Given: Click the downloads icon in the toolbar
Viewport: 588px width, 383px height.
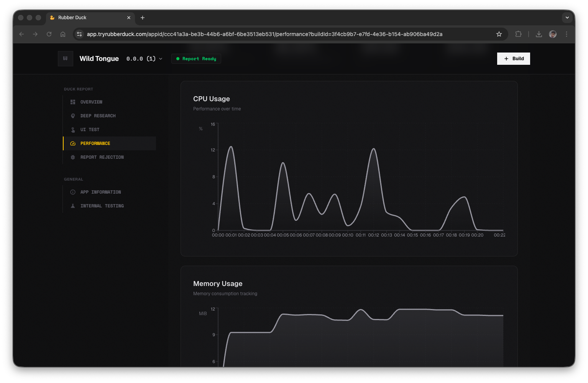Looking at the screenshot, I should (x=539, y=34).
